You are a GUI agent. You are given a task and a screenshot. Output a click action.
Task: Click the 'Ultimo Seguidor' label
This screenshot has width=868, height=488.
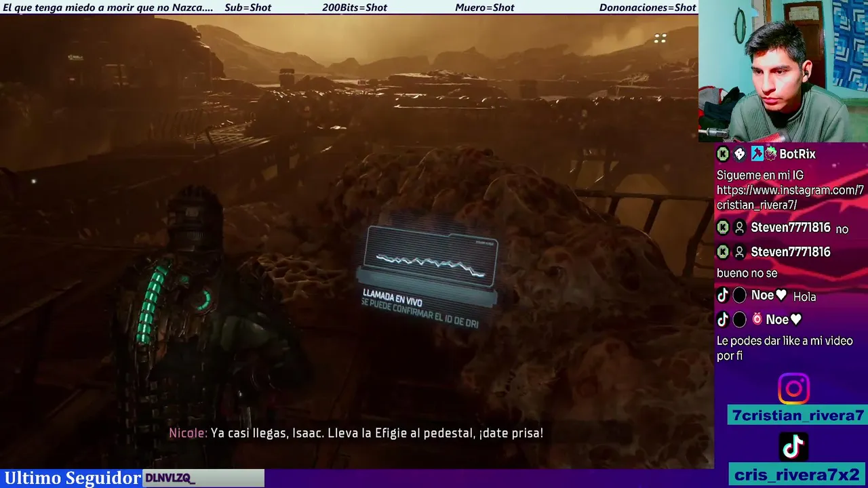coord(73,478)
